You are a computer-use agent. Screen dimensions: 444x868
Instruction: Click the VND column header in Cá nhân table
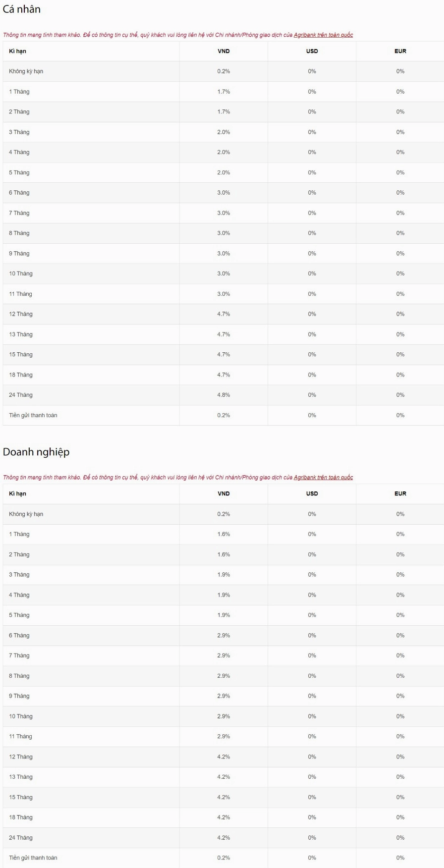pyautogui.click(x=223, y=51)
